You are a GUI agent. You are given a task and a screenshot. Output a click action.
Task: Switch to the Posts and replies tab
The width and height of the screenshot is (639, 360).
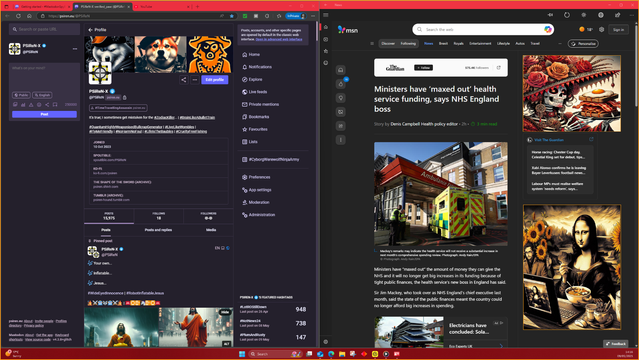pyautogui.click(x=158, y=230)
